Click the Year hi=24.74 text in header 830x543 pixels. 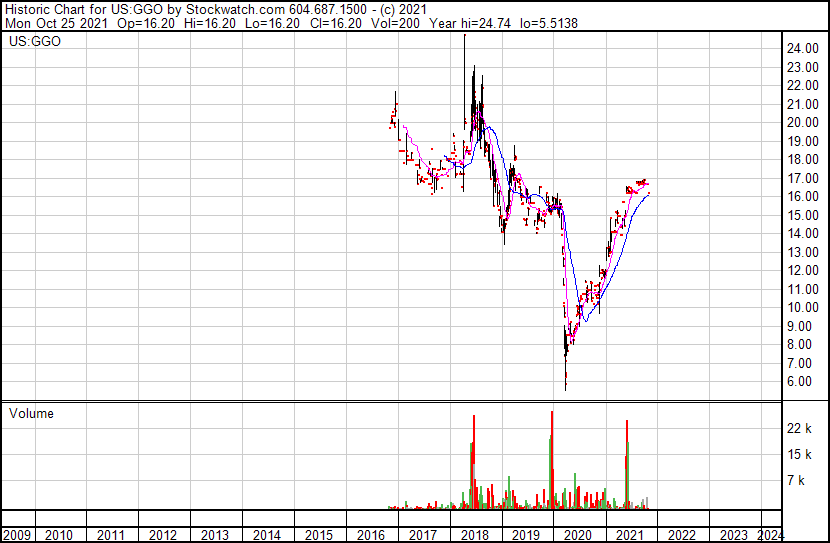click(470, 23)
